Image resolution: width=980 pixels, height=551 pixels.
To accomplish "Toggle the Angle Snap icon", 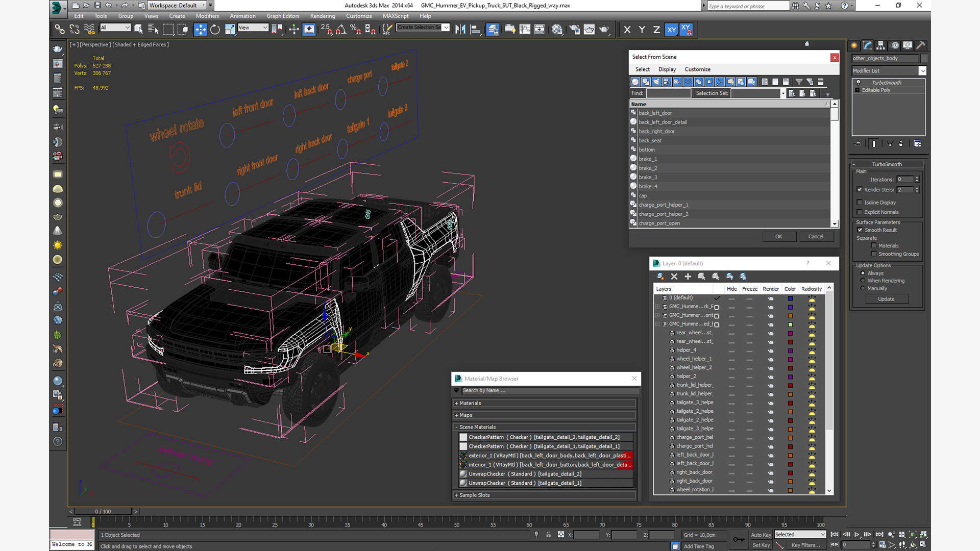I will (x=341, y=30).
